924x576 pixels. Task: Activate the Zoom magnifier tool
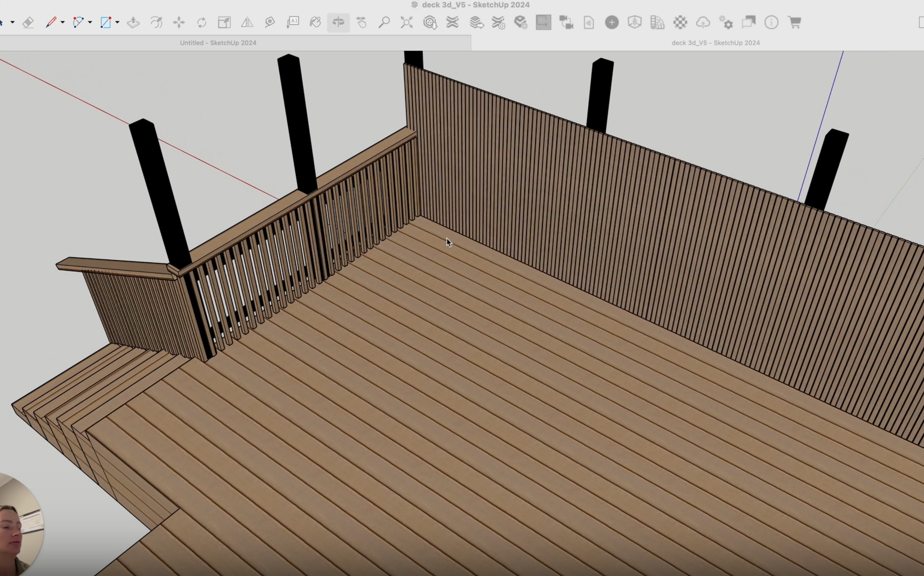coord(384,23)
